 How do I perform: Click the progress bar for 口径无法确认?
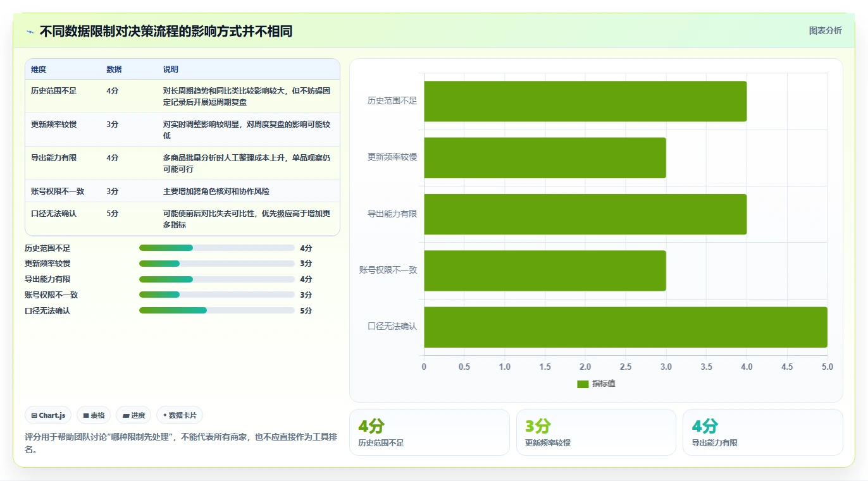coord(217,310)
